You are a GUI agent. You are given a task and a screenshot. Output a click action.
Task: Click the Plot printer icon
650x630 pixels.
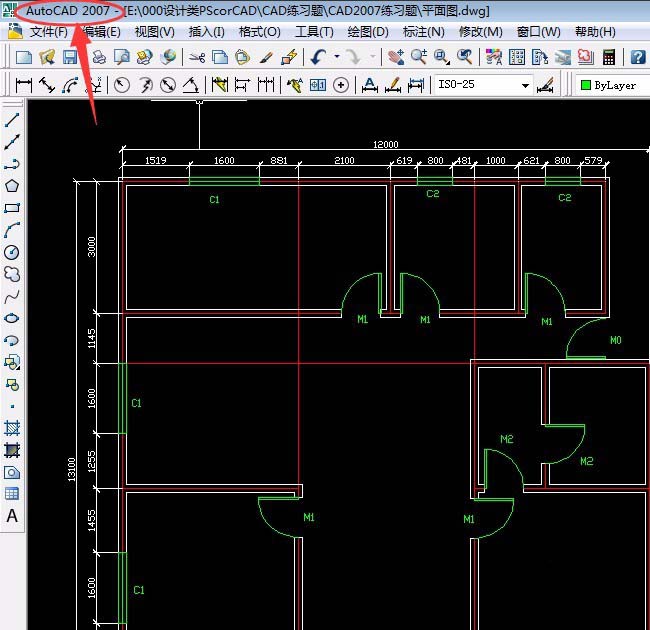(99, 57)
